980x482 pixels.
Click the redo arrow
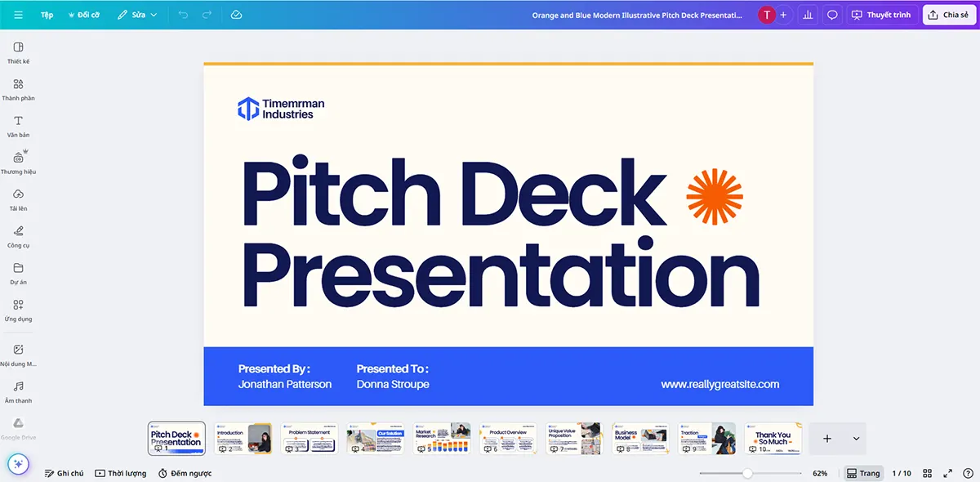[207, 15]
